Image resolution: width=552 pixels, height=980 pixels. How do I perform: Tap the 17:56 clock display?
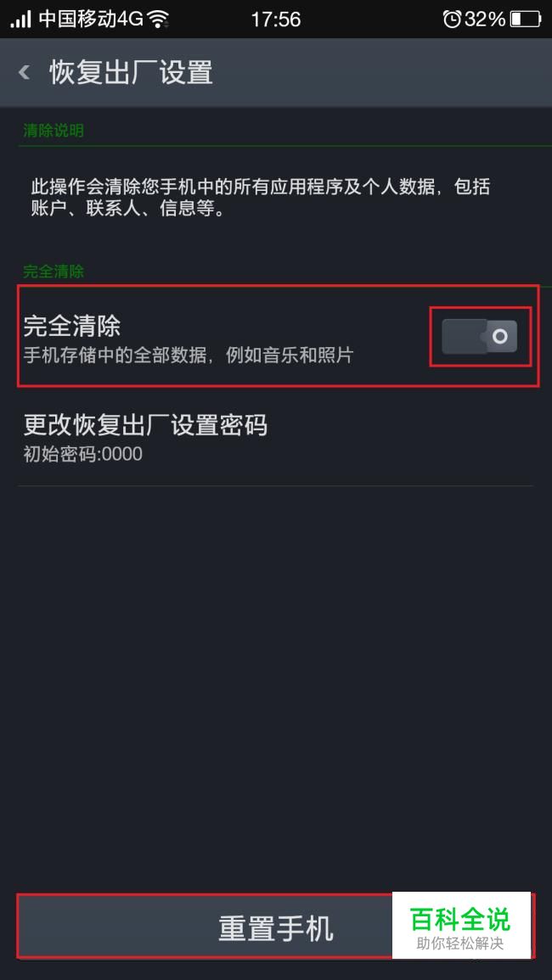pyautogui.click(x=276, y=20)
